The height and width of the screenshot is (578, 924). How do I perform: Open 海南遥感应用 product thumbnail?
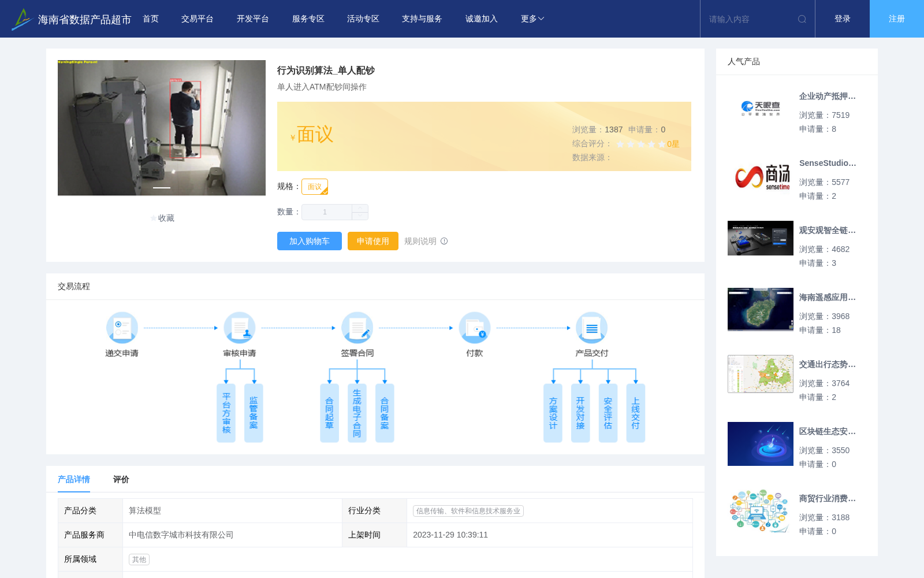[x=761, y=309]
